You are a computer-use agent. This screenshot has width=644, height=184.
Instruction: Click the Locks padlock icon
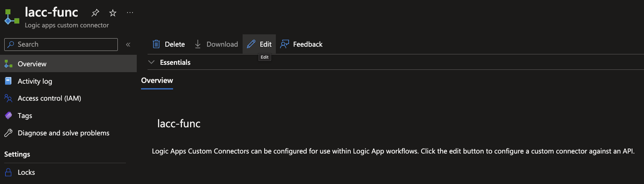[8, 172]
